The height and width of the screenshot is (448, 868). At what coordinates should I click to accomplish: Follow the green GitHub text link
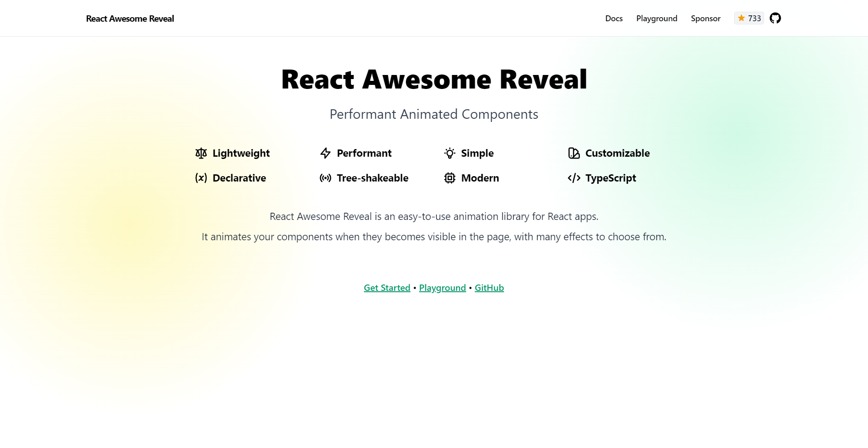(489, 288)
